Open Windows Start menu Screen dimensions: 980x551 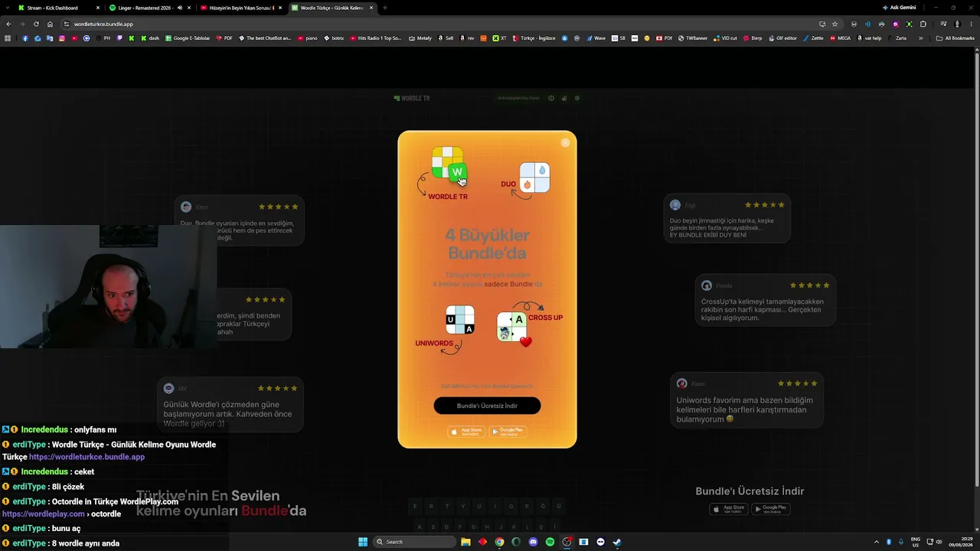[x=363, y=542]
